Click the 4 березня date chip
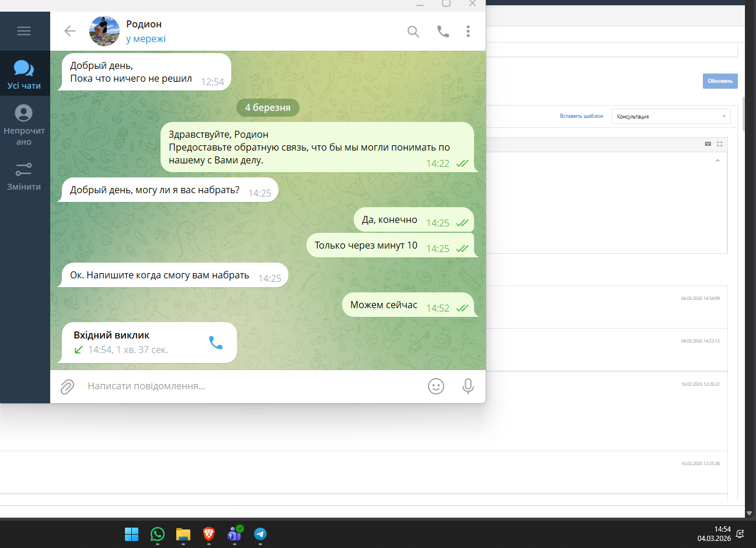 (268, 107)
